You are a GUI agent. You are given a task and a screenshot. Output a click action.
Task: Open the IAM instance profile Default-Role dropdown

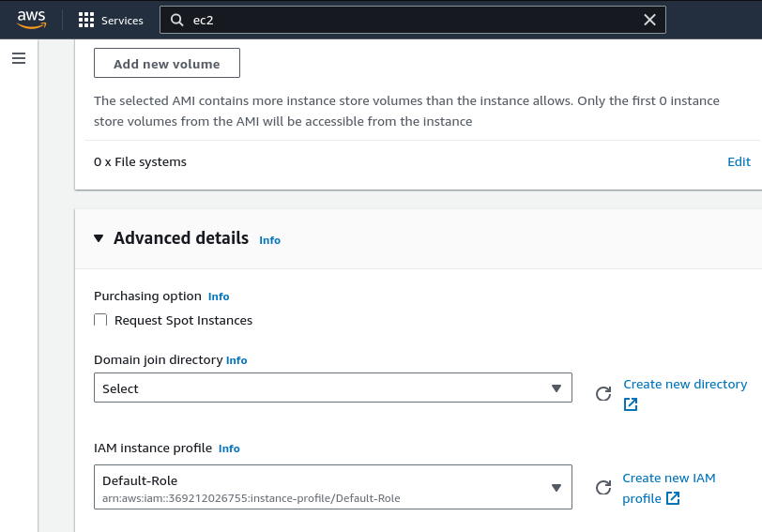click(333, 487)
